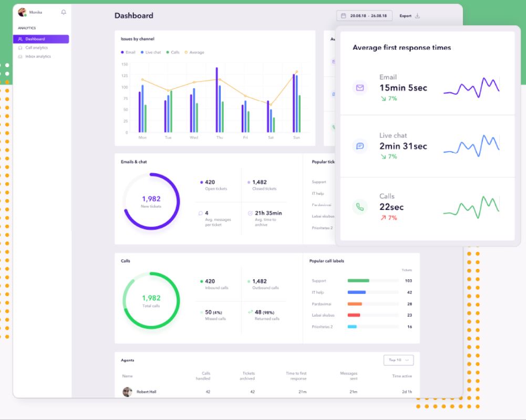Click the "103" ticket count for Support

408,281
